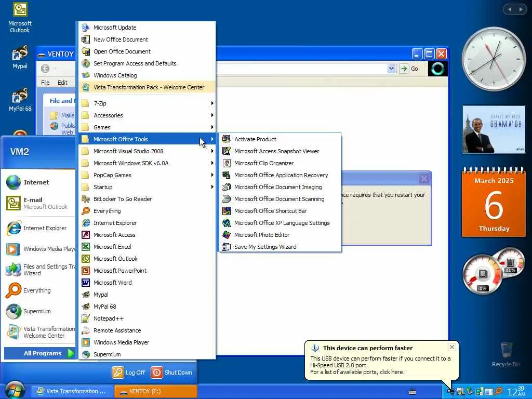Viewport: 532px width, 399px height.
Task: Open Supermium in programs list
Action: click(147, 354)
